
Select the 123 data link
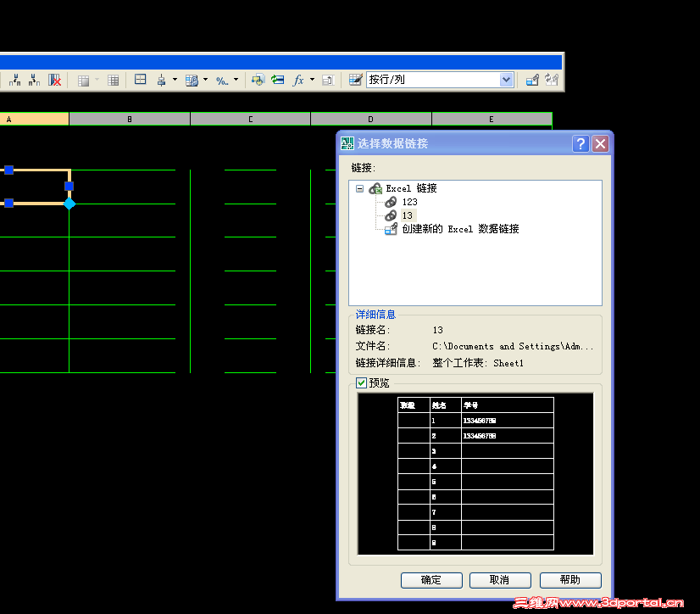tap(409, 202)
